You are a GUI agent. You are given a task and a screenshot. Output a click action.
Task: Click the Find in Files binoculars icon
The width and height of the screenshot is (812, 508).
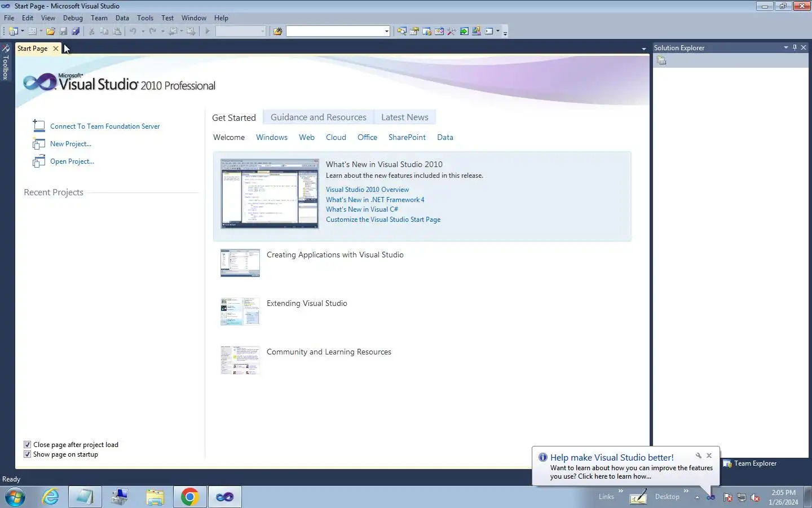[277, 31]
